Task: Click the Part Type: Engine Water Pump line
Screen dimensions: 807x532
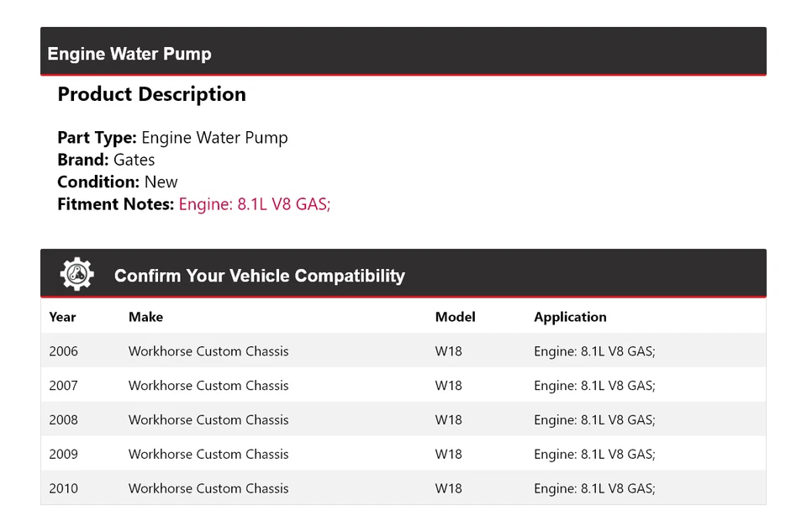Action: 172,138
